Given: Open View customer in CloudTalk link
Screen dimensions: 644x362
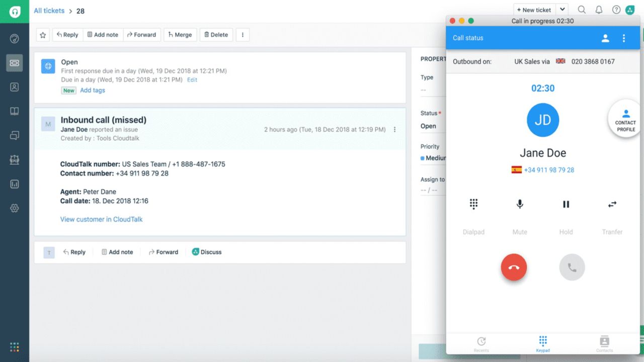Looking at the screenshot, I should click(101, 219).
